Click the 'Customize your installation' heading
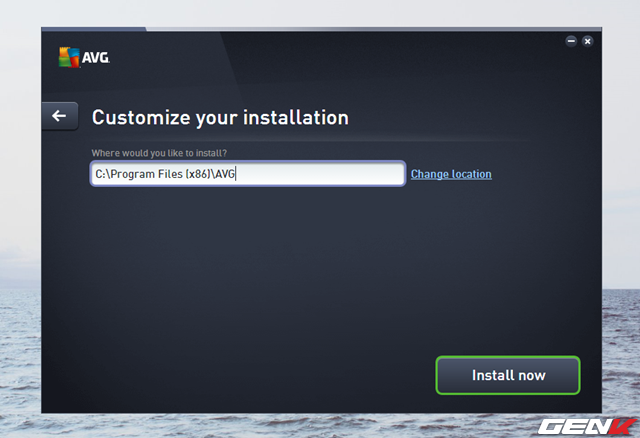The width and height of the screenshot is (640, 438). [220, 117]
